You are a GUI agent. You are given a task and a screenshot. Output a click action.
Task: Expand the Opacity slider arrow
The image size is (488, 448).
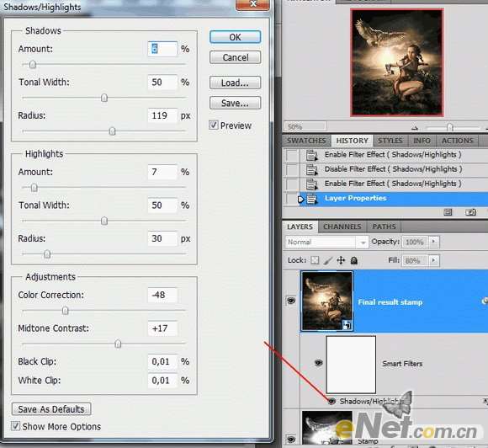click(x=433, y=242)
